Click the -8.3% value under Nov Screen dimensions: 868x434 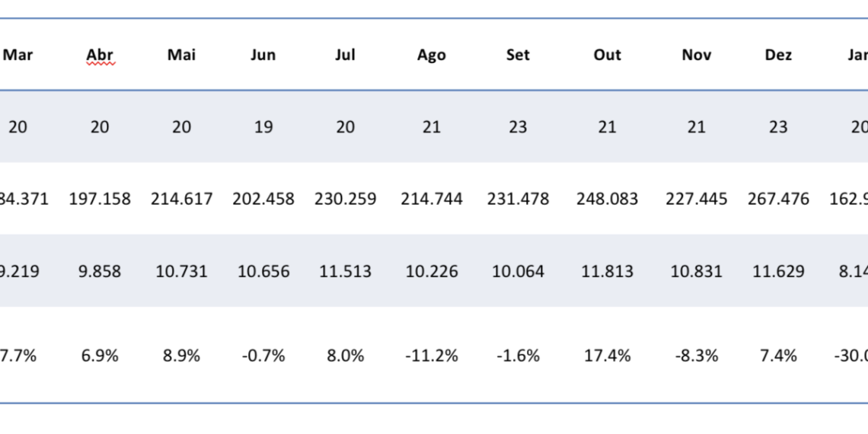tap(696, 356)
